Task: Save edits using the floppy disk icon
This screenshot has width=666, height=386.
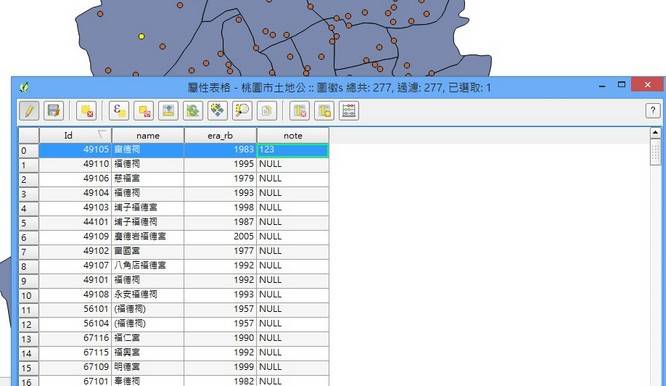Action: [54, 111]
